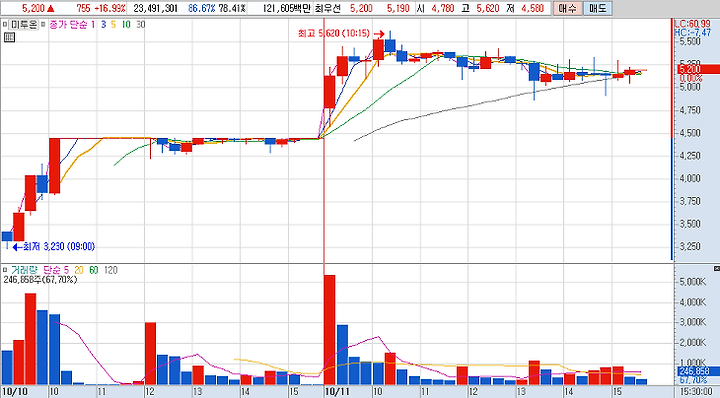Click the best bid 5,190 value
The image size is (720, 398).
[x=398, y=8]
